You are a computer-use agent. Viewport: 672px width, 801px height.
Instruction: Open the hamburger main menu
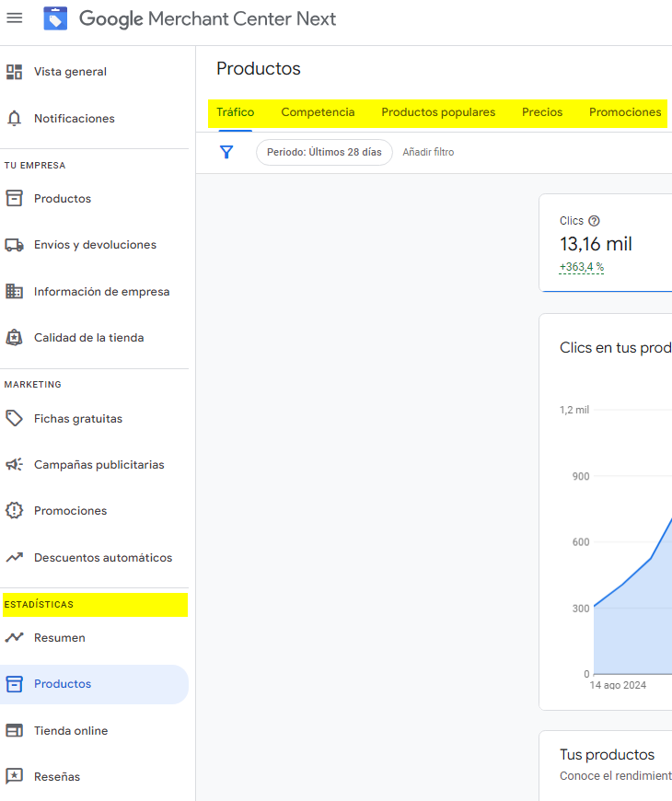[15, 18]
